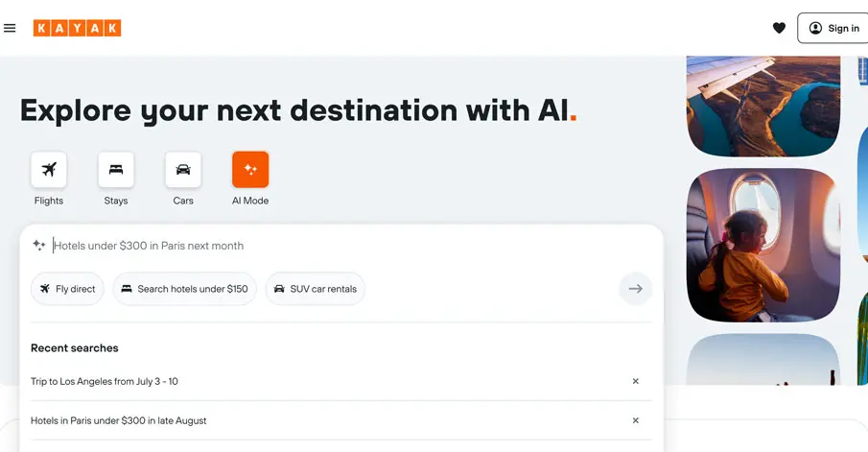This screenshot has width=868, height=452.
Task: Click the Sign in button
Action: pos(833,28)
